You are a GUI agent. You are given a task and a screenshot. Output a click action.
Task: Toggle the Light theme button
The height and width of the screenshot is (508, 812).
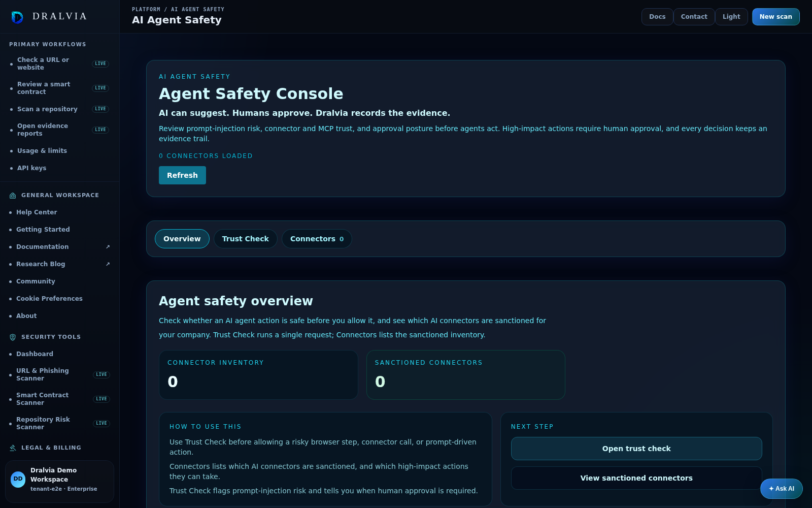[x=731, y=17]
